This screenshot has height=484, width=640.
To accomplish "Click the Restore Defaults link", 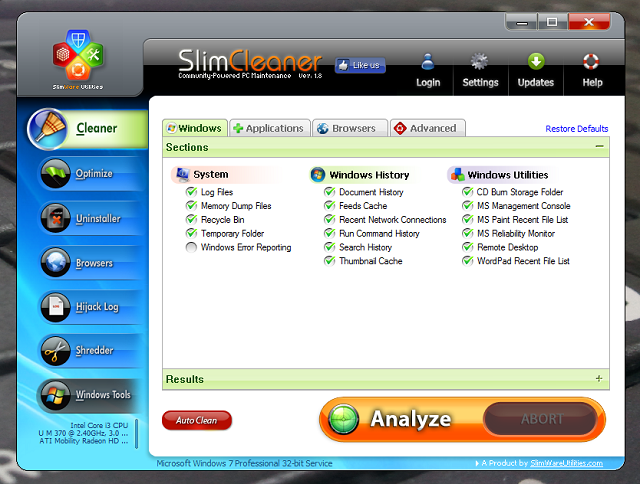I will [x=577, y=129].
